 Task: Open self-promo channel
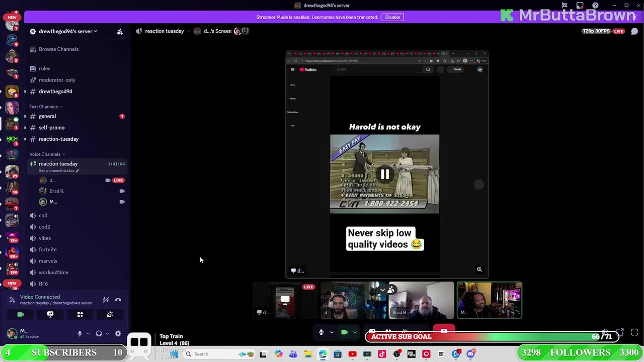[x=51, y=128]
